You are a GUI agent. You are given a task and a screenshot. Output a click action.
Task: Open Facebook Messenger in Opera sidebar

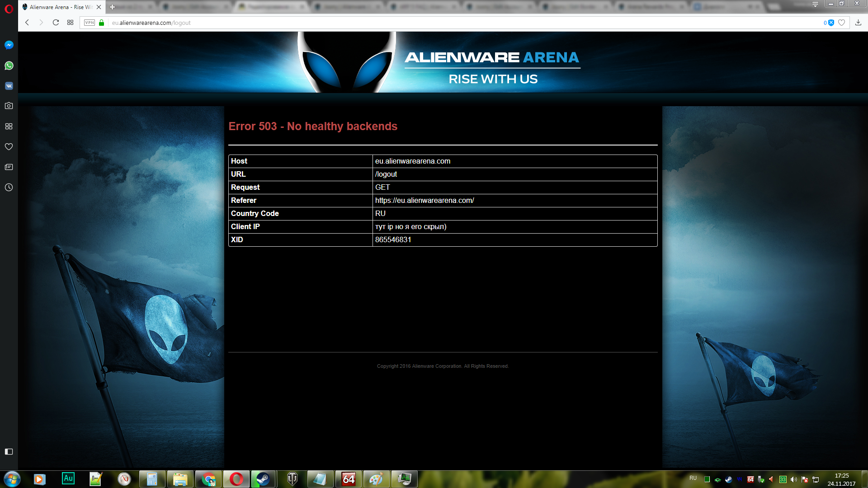9,45
